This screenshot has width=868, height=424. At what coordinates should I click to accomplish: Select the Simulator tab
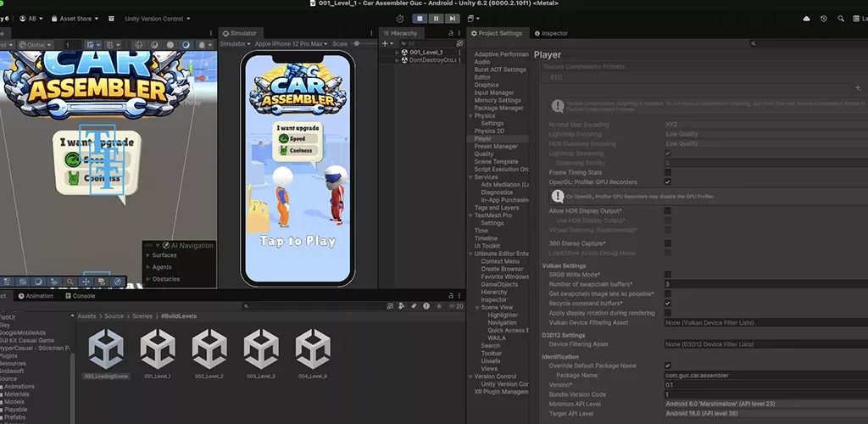click(x=240, y=33)
